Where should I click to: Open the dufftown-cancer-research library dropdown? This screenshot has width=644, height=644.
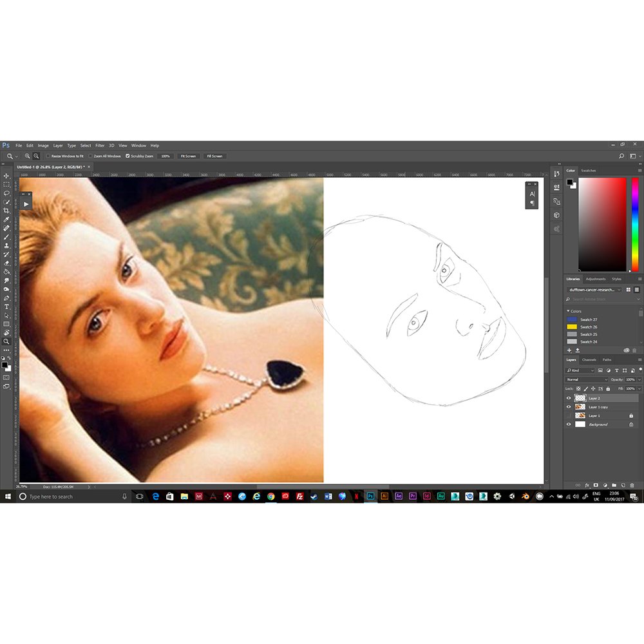tap(594, 290)
